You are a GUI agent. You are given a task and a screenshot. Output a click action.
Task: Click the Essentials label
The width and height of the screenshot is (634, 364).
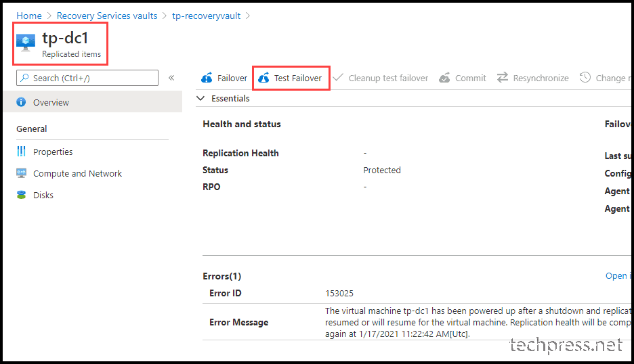pyautogui.click(x=230, y=98)
